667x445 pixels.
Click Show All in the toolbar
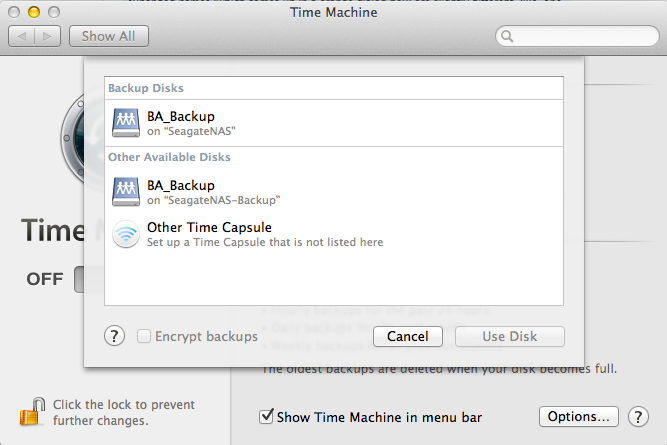click(109, 36)
